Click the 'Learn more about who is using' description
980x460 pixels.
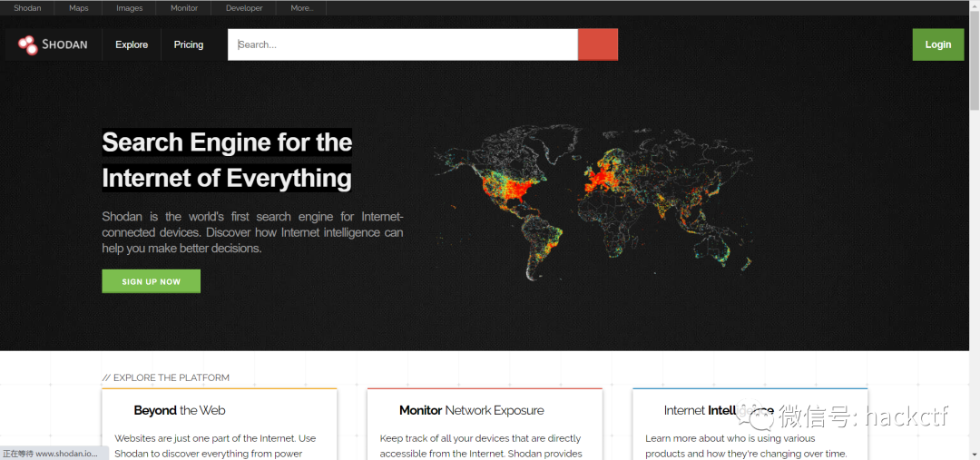click(x=746, y=446)
